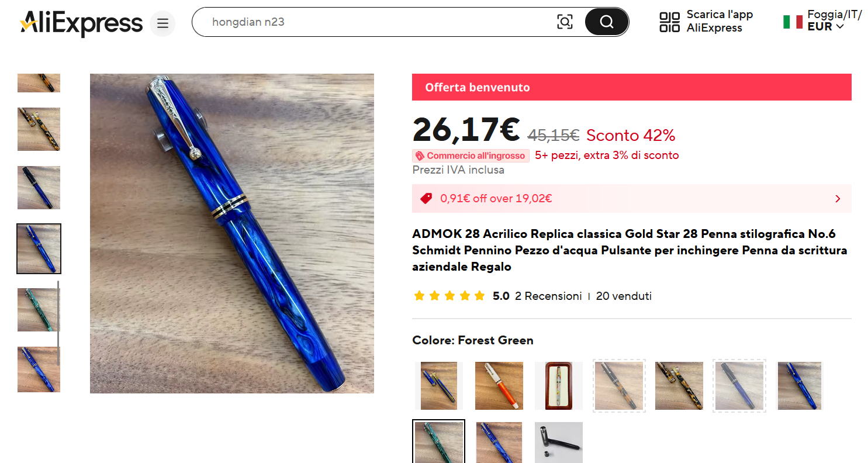Image resolution: width=868 pixels, height=463 pixels.
Task: Select the pen in wooden box swatch
Action: pos(558,386)
